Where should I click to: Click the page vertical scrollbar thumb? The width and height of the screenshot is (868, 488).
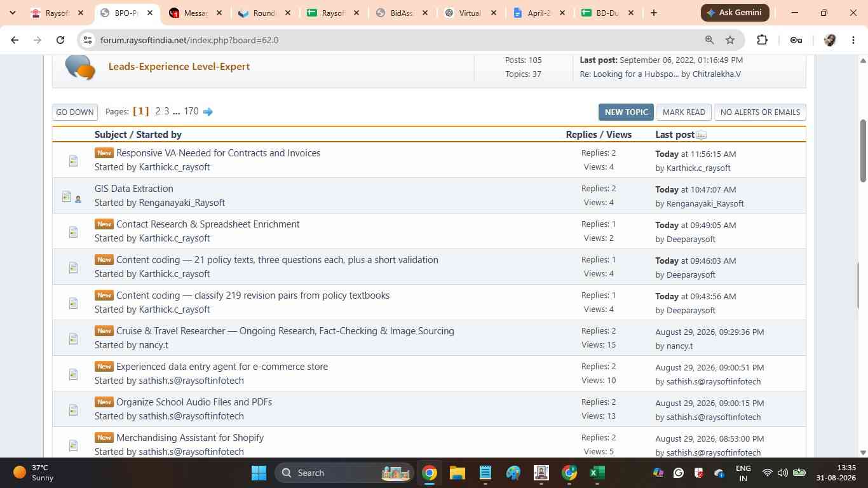click(863, 150)
